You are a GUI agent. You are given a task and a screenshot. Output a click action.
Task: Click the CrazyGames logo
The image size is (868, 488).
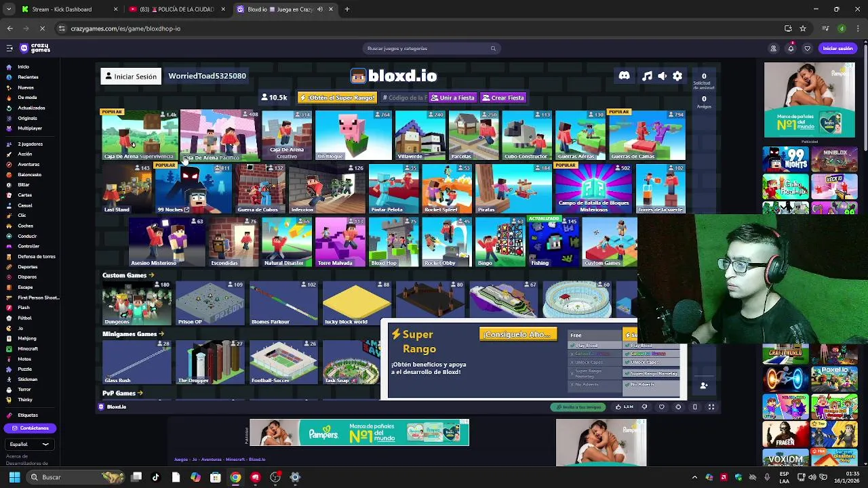point(35,48)
